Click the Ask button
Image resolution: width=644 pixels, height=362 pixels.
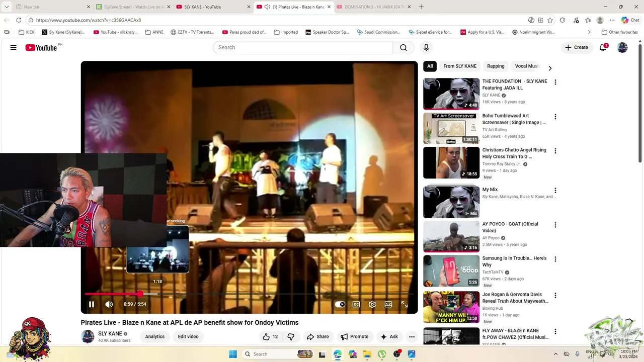point(389,337)
